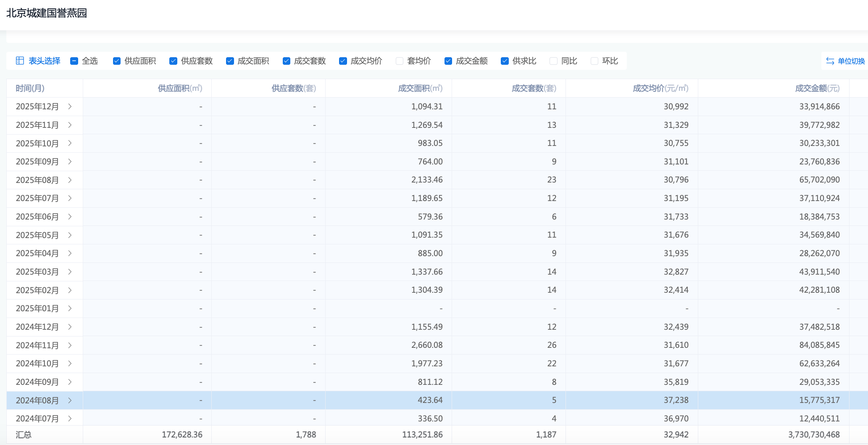Expand the 2025年12月 row chevron
868x445 pixels.
(x=70, y=106)
